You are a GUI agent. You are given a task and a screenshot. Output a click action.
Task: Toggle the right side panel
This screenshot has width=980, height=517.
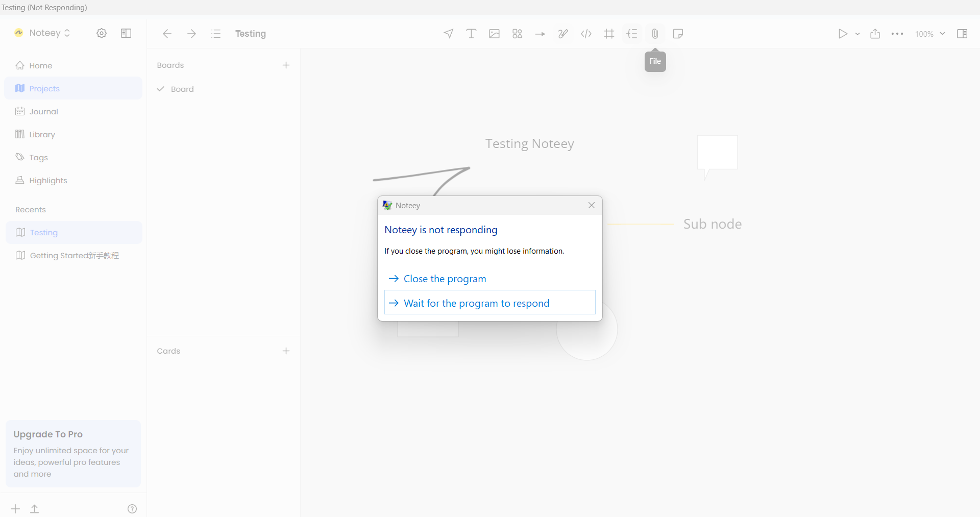coord(962,34)
